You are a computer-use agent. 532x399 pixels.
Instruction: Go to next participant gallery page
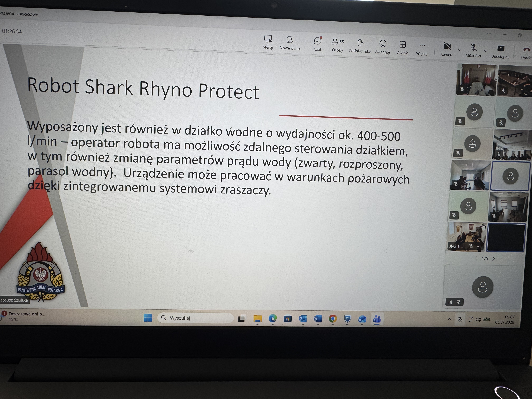click(493, 258)
